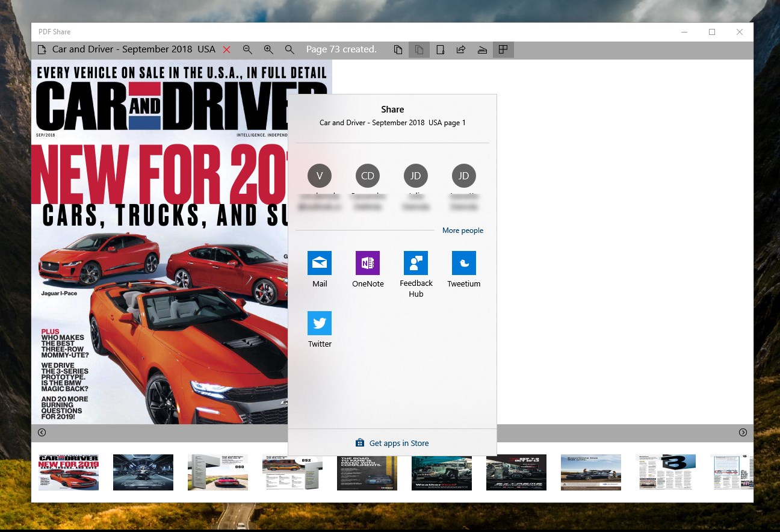Click the 'Share' panel heading
Screen dimensions: 780x532
392,110
